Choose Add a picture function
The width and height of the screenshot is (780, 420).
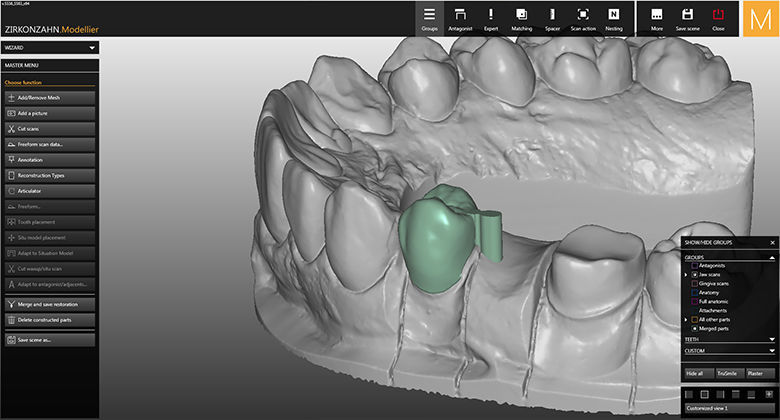tap(50, 113)
